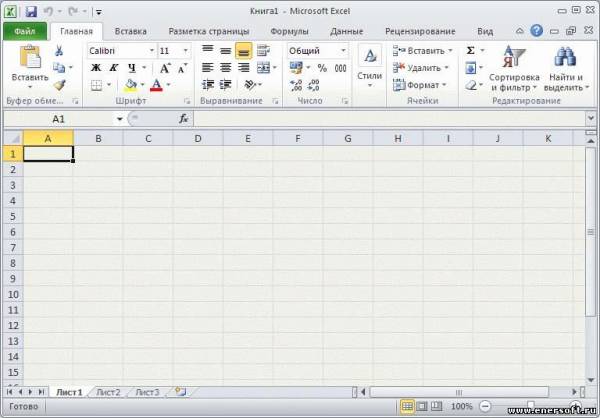Screen dimensions: 600x418
Task: Insert a new worksheet tab
Action: [x=180, y=392]
